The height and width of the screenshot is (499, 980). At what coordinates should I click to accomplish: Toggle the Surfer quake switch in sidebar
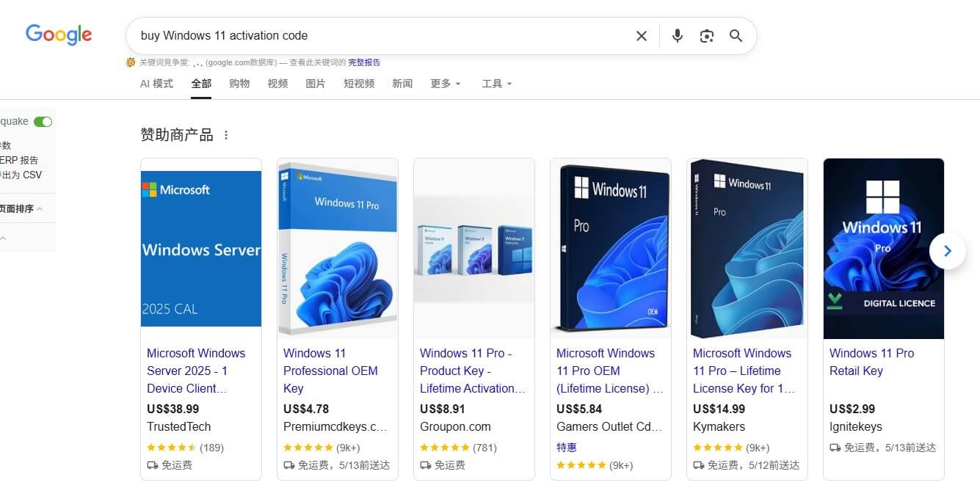43,122
